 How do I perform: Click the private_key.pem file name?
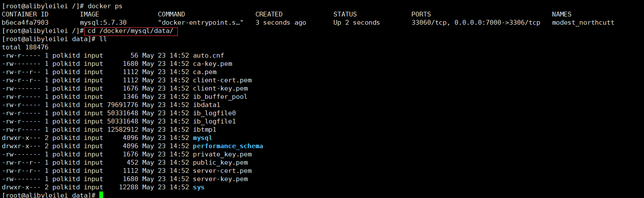[222, 154]
